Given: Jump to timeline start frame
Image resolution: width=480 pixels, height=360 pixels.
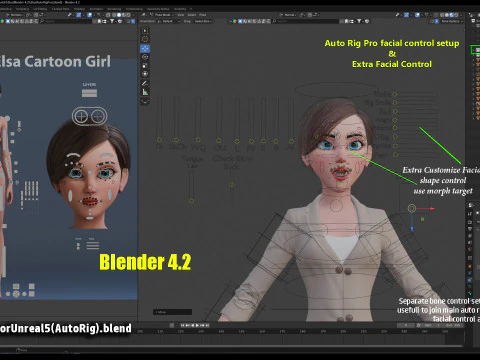Looking at the screenshot, I should click(182, 325).
